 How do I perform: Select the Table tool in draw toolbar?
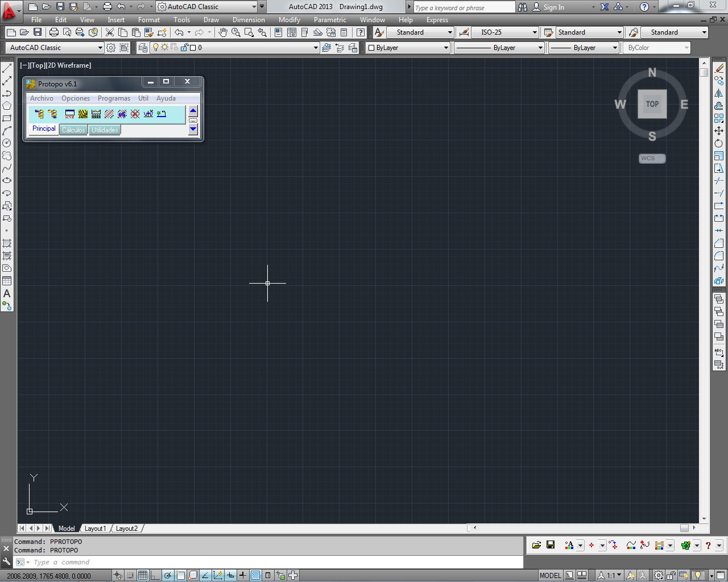tap(7, 281)
